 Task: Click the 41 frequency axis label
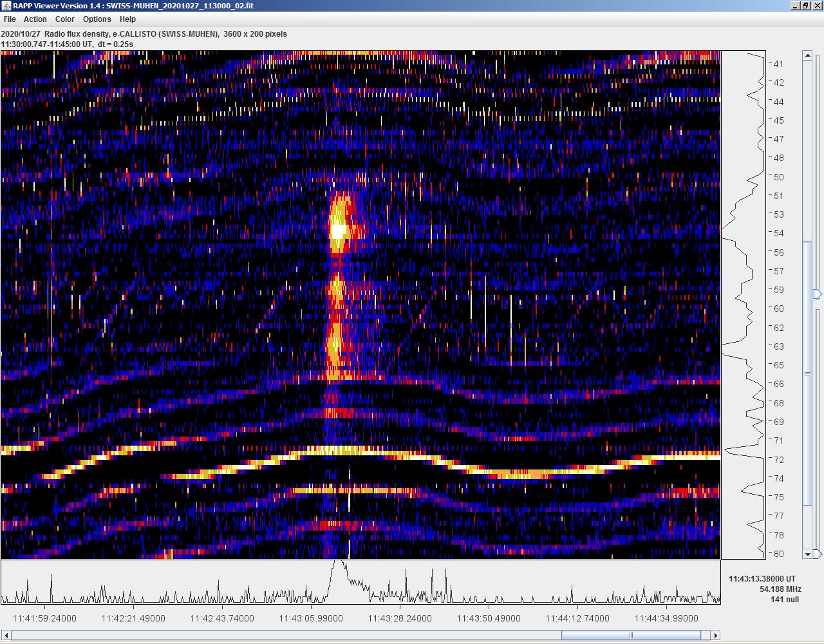coord(779,64)
